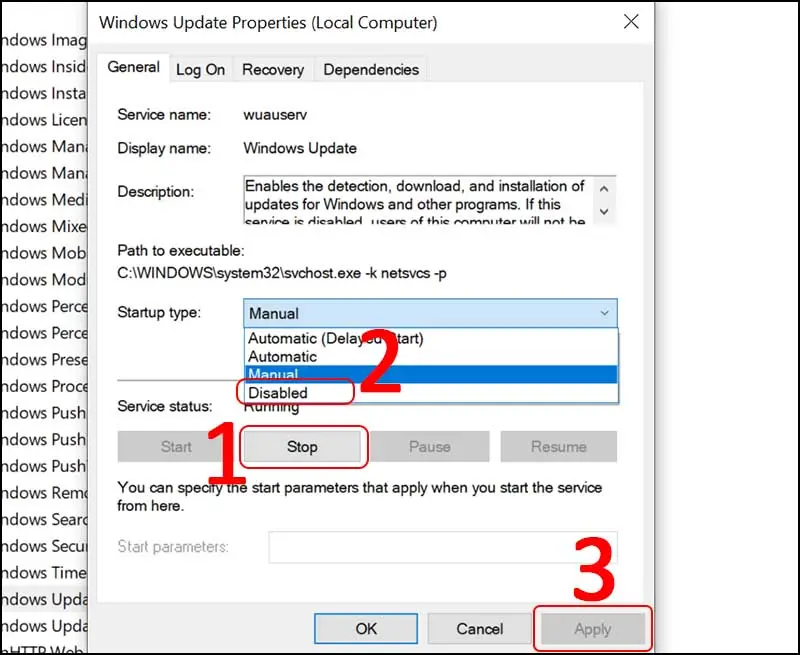Close the Windows Update Properties dialog
This screenshot has height=655, width=800.
click(631, 22)
